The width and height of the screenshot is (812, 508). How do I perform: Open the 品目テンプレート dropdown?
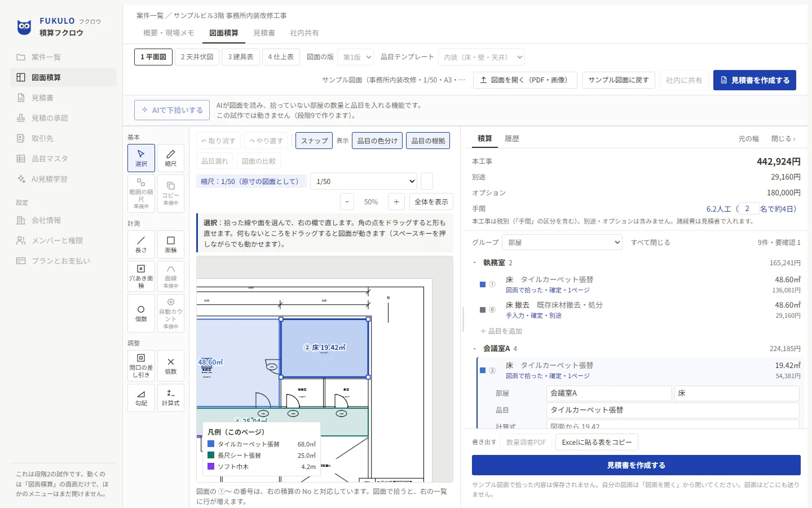[482, 57]
